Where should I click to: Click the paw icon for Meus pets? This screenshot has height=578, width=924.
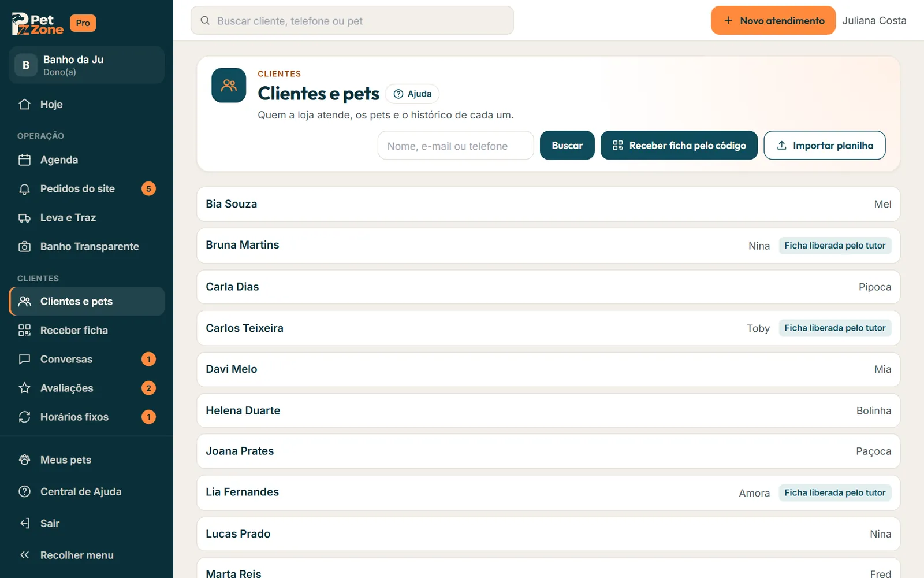[24, 460]
